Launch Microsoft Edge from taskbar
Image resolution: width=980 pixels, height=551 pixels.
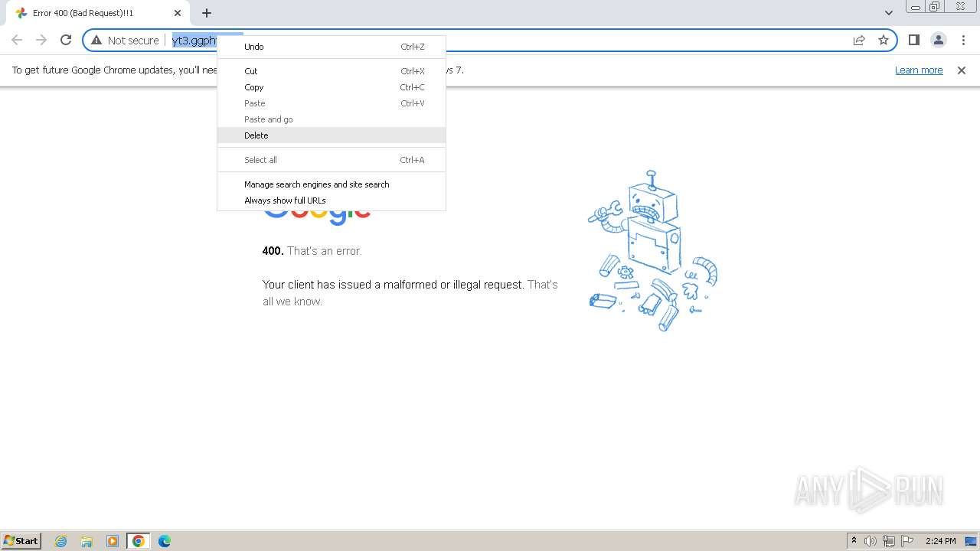(165, 541)
